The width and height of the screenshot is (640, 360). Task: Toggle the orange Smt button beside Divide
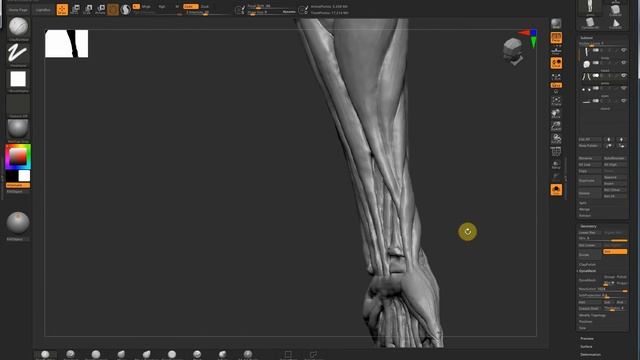(x=615, y=252)
